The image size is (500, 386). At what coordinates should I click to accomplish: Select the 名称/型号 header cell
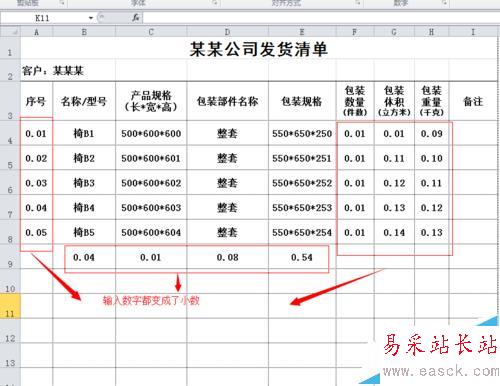(84, 101)
